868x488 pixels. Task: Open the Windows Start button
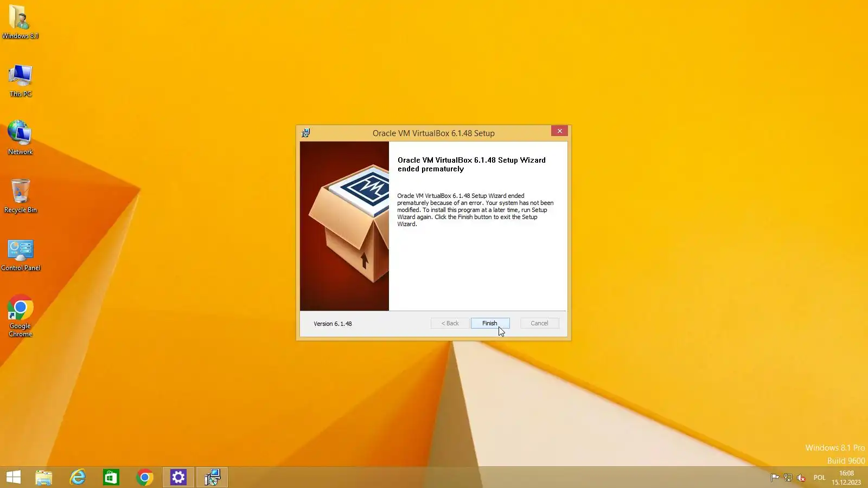coord(14,477)
